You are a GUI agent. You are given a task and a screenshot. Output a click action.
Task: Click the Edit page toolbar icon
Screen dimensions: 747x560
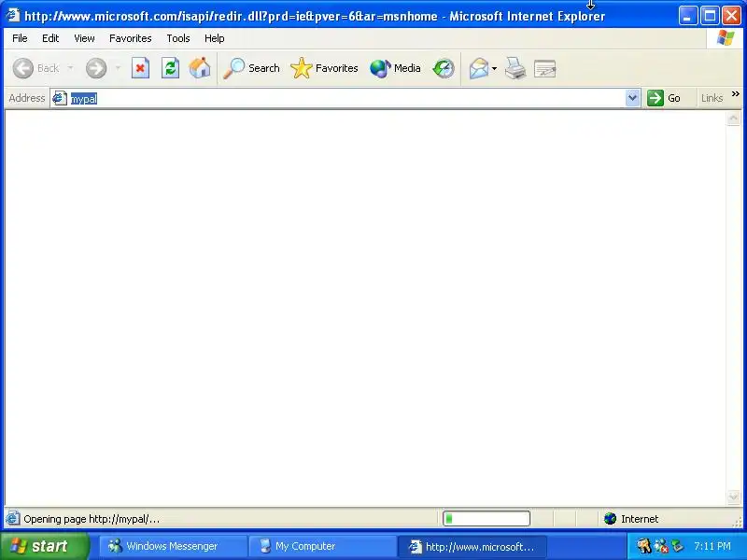coord(545,68)
